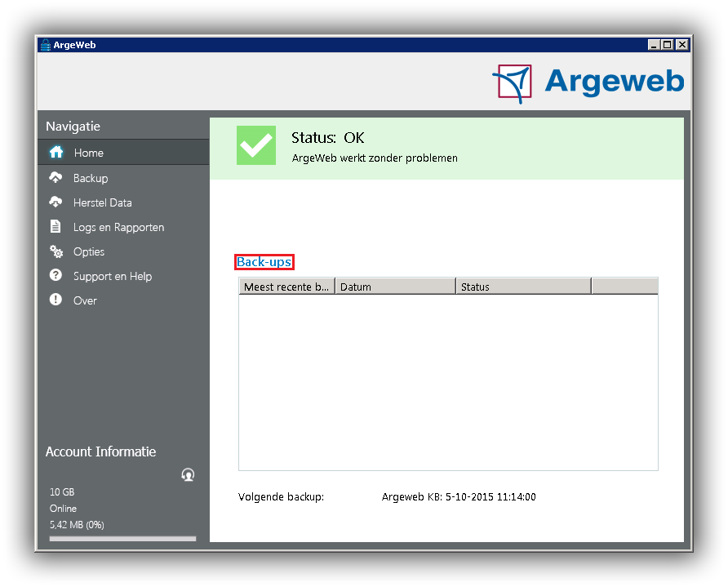
Task: Click the Opties gears icon
Action: tap(56, 251)
